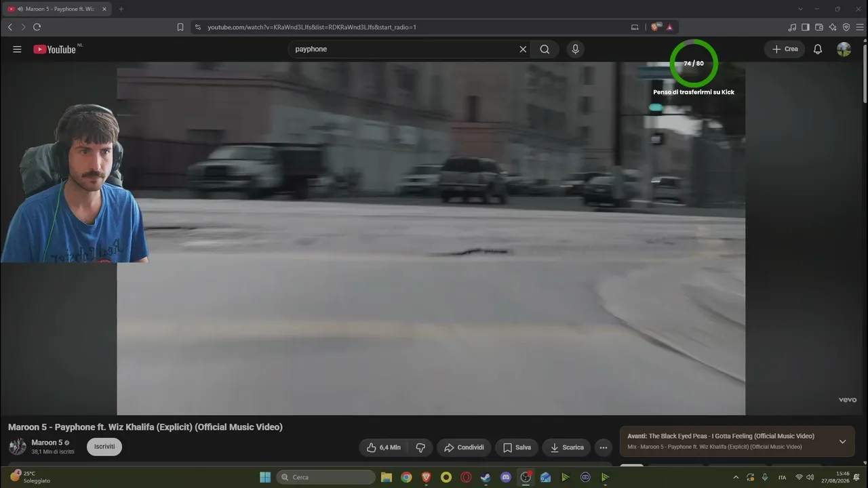Click the Payphone video player

431,239
